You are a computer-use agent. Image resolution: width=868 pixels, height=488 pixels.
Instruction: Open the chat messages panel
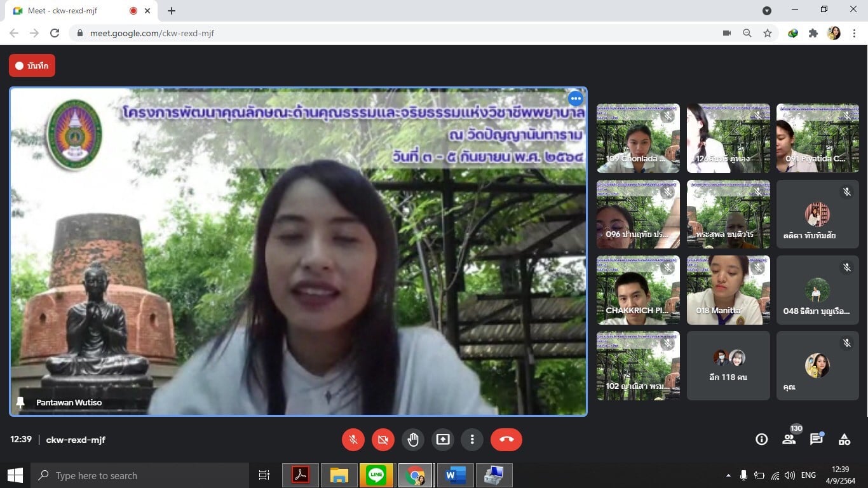pyautogui.click(x=817, y=439)
